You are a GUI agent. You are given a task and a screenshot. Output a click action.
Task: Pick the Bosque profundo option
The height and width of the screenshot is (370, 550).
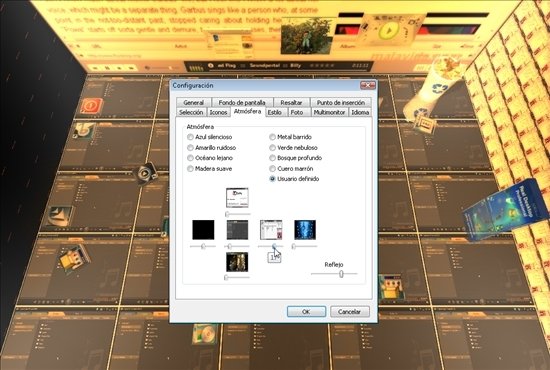(x=296, y=158)
